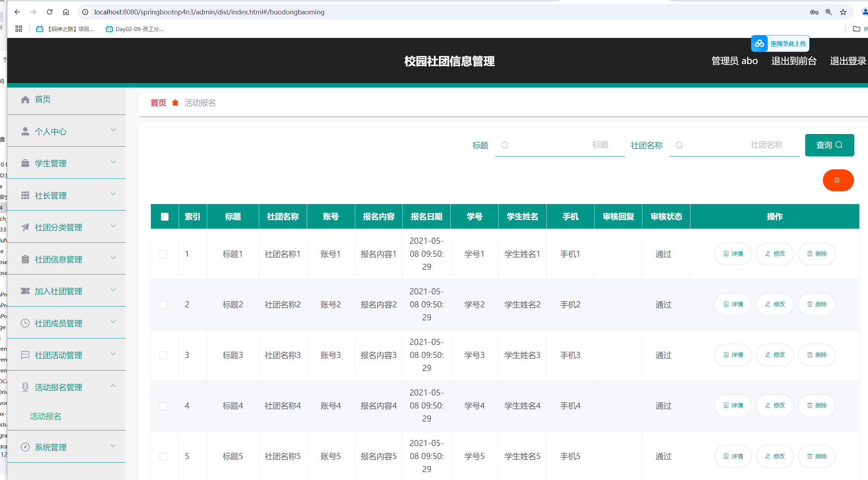Click the 首页 breadcrumb link

point(158,103)
